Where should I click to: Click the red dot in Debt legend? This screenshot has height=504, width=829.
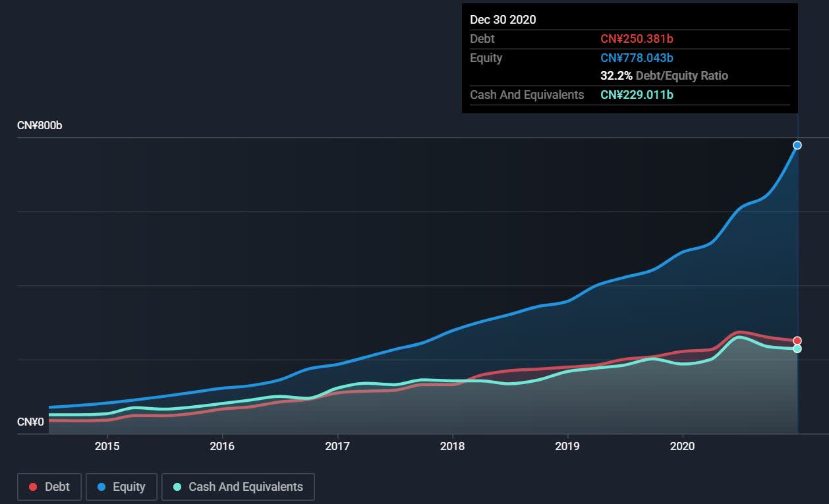tap(33, 488)
